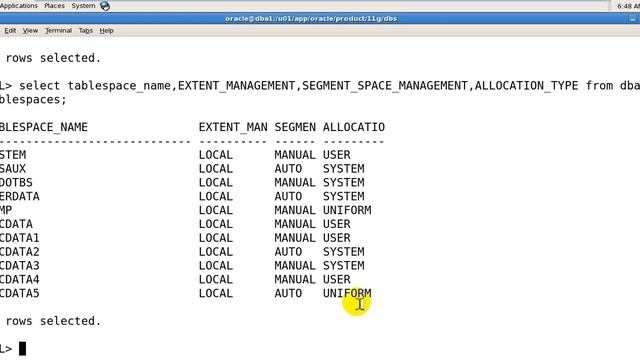The width and height of the screenshot is (640, 360).
Task: Click the SQL prompt cursor block
Action: (x=22, y=349)
